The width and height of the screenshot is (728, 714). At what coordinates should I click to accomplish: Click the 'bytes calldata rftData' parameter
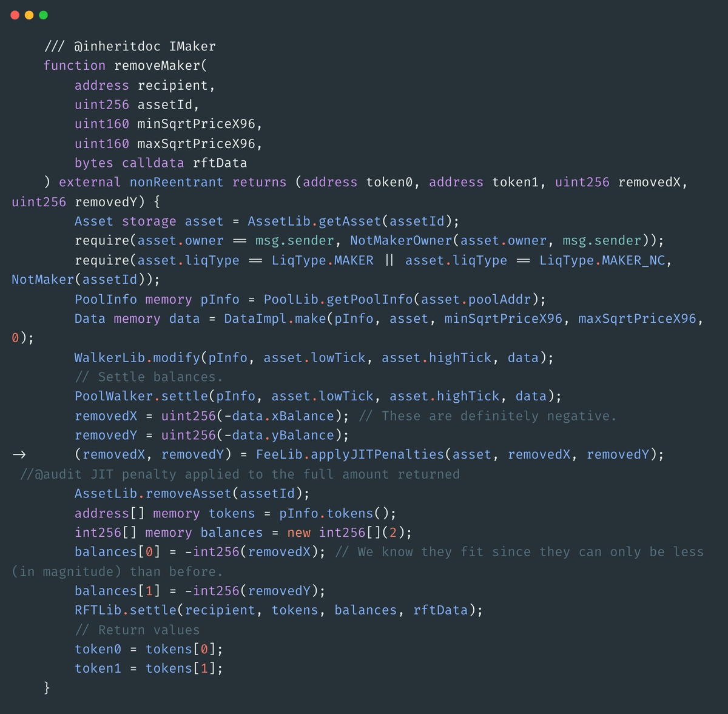point(161,163)
